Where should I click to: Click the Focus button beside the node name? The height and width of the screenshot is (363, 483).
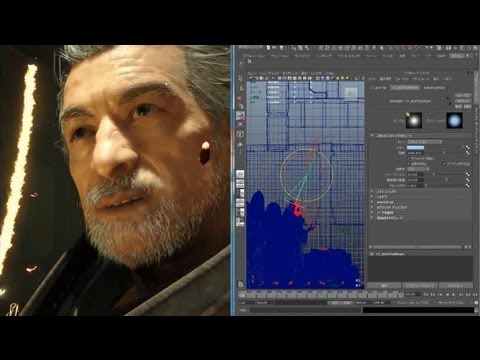(463, 96)
